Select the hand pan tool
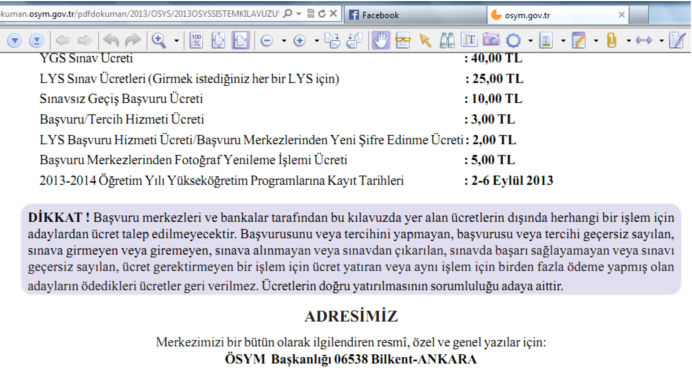The width and height of the screenshot is (692, 376). click(x=381, y=41)
